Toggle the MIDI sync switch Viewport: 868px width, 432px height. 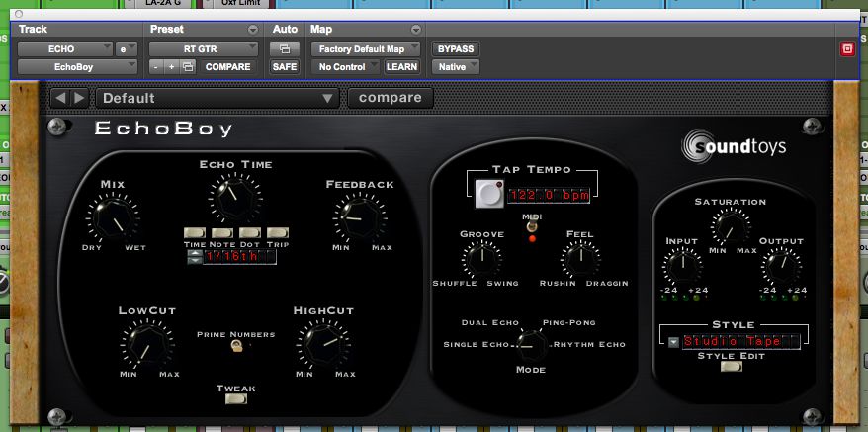point(532,227)
